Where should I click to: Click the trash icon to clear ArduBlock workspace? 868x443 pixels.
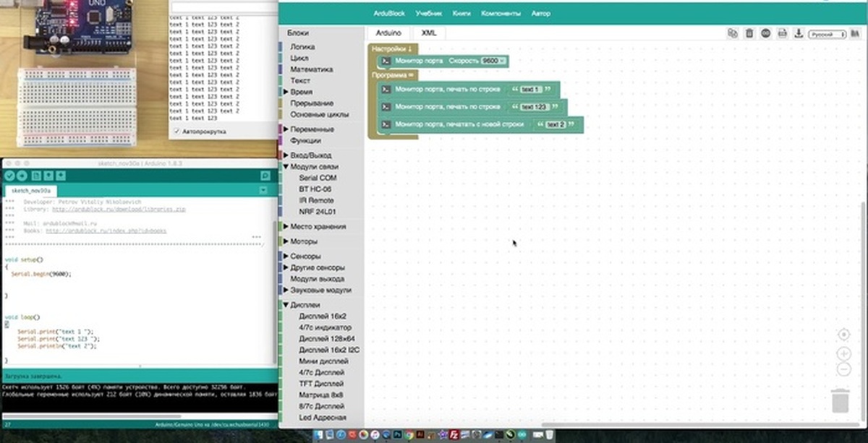[749, 33]
